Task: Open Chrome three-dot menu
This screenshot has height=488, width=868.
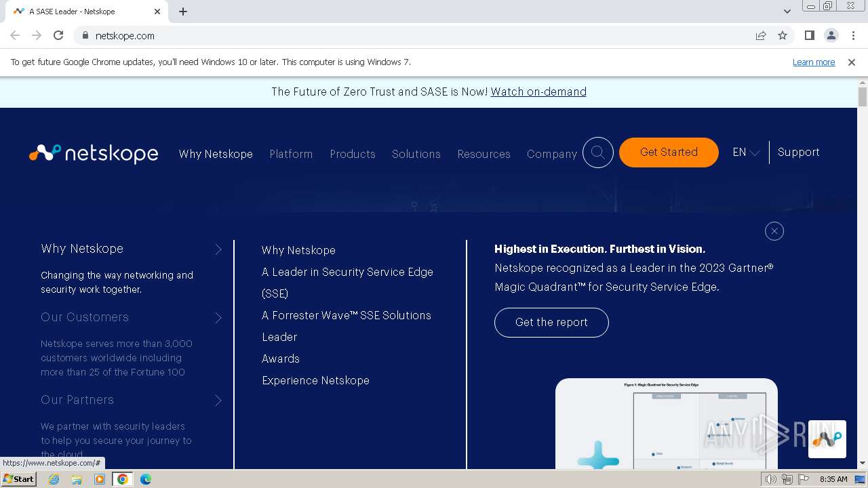Action: coord(853,35)
